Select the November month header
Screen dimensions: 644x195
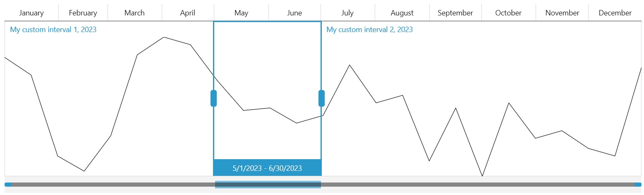562,12
